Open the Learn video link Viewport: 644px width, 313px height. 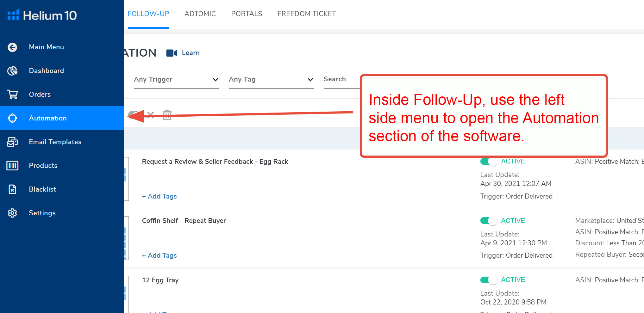tap(191, 53)
